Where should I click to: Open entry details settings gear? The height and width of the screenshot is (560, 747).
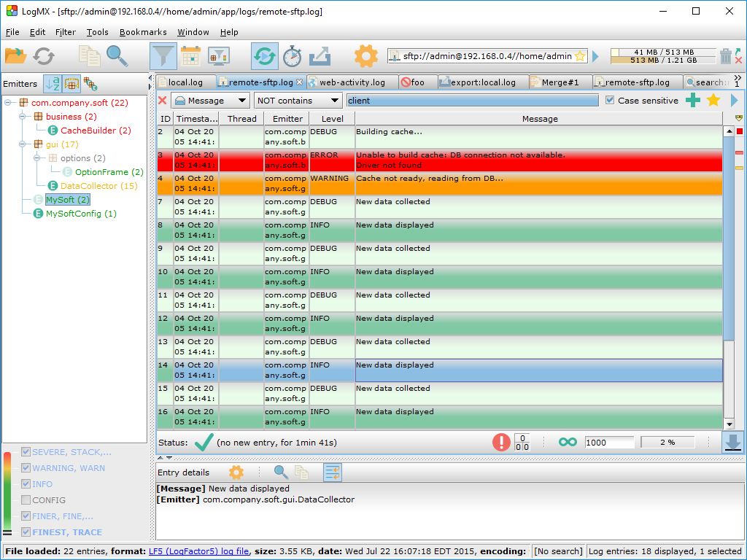pyautogui.click(x=236, y=472)
